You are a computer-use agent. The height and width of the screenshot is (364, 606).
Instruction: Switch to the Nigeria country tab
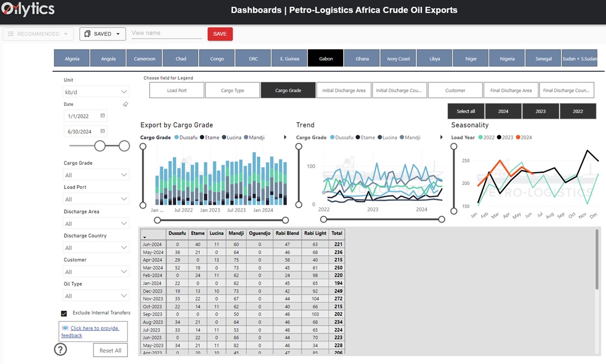[507, 58]
